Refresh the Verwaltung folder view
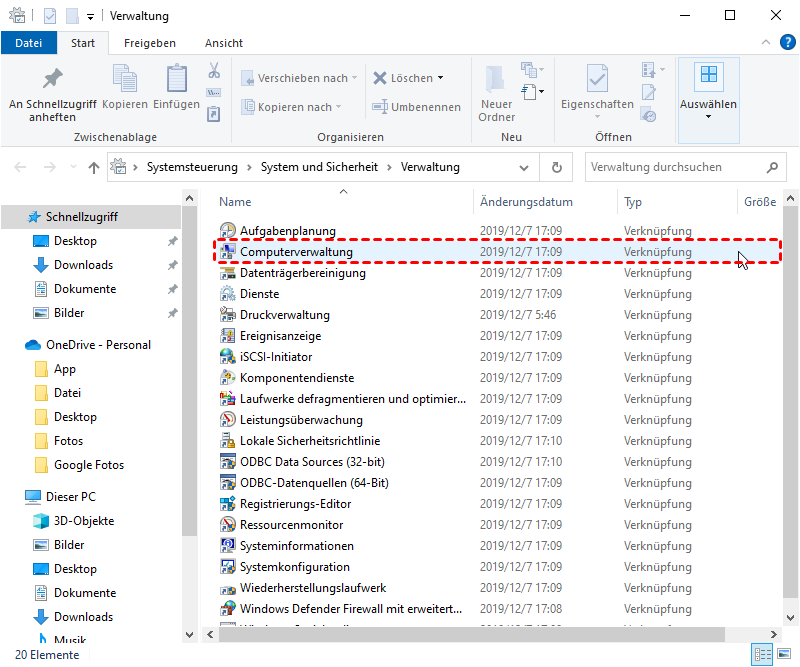The width and height of the screenshot is (800, 667). point(556,168)
